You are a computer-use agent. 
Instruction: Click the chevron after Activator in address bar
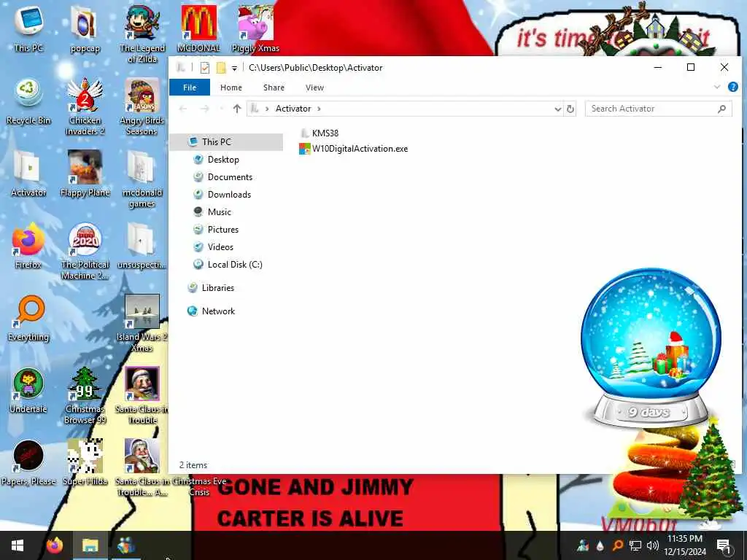[x=319, y=109]
